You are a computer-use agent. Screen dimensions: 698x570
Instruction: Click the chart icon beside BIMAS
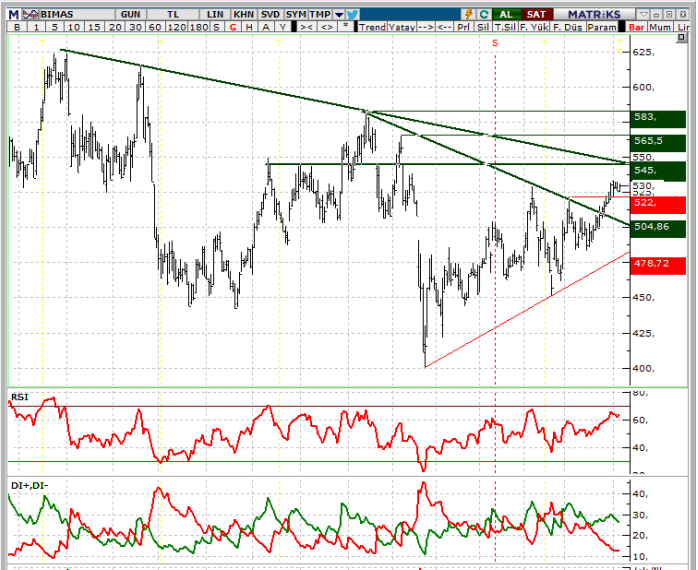coord(32,15)
